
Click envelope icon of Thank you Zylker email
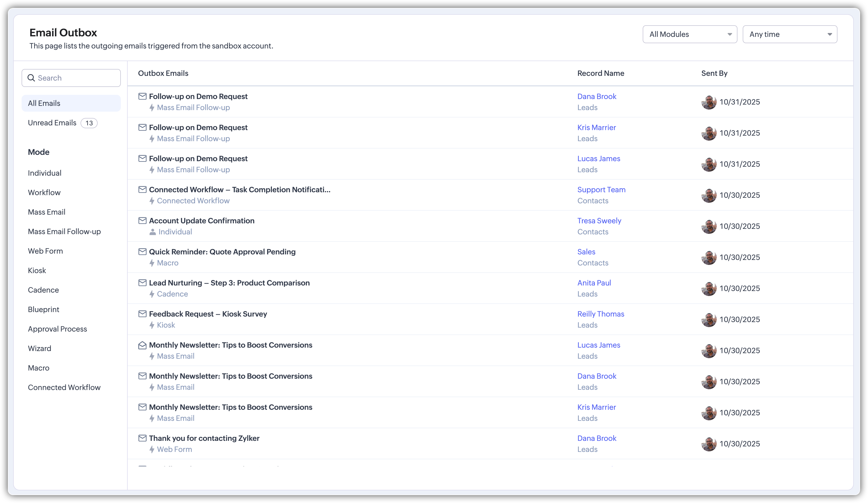click(x=142, y=438)
